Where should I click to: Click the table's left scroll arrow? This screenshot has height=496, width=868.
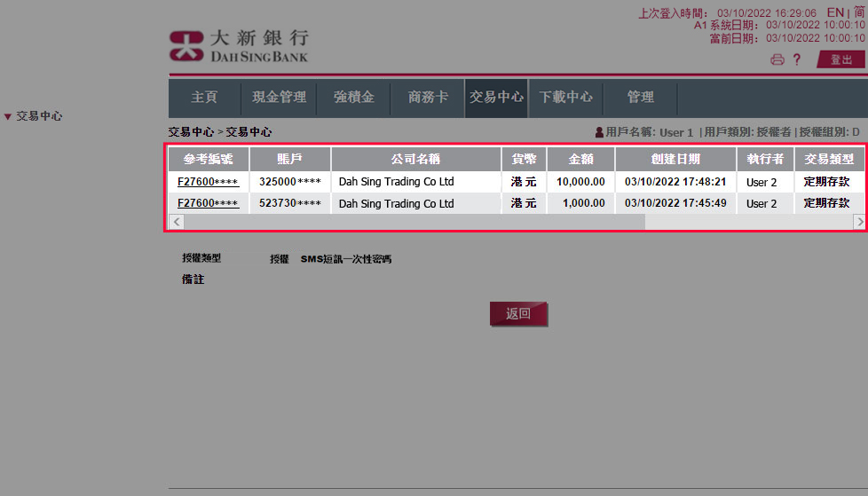(176, 222)
